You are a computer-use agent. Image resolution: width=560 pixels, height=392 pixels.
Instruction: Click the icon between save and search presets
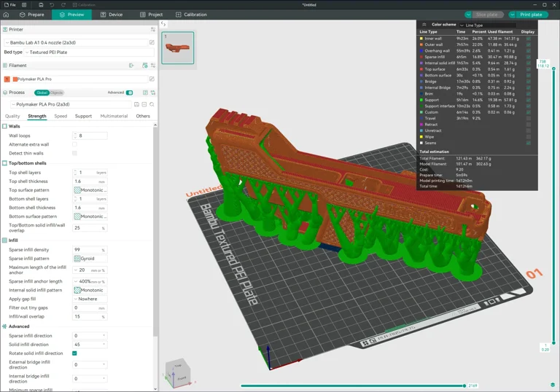tap(144, 104)
